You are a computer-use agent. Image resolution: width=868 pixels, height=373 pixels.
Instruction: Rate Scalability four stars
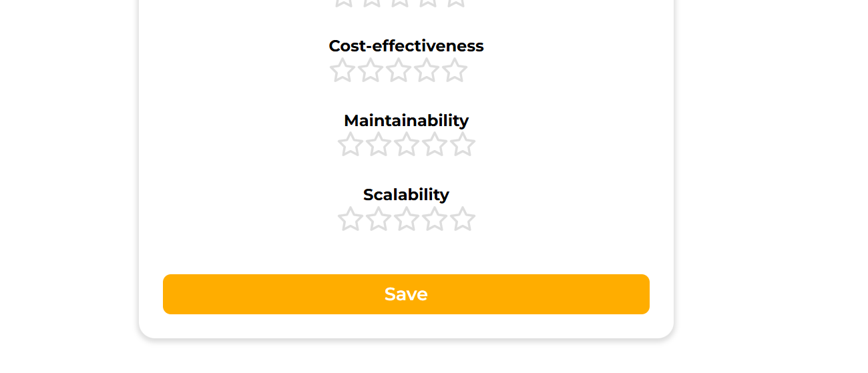pyautogui.click(x=434, y=219)
